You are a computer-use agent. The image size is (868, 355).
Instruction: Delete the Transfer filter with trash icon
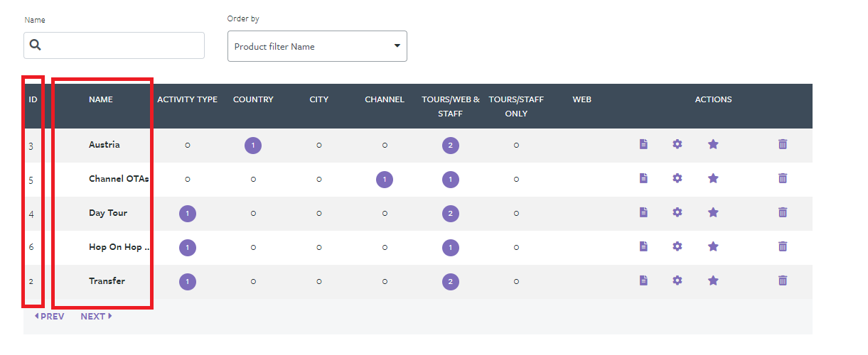click(x=783, y=280)
